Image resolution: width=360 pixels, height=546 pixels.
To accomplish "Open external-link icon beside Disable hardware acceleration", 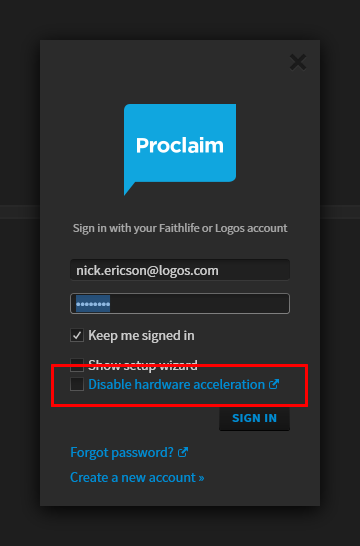I will [x=274, y=384].
